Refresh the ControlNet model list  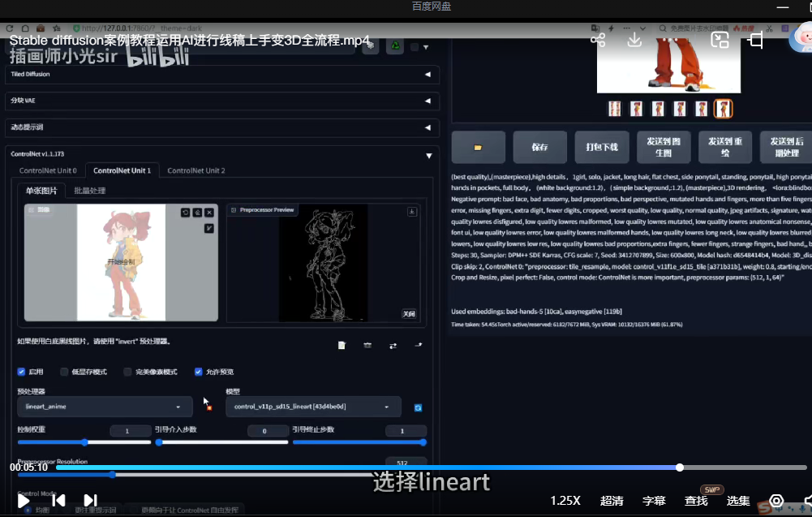[x=418, y=407]
